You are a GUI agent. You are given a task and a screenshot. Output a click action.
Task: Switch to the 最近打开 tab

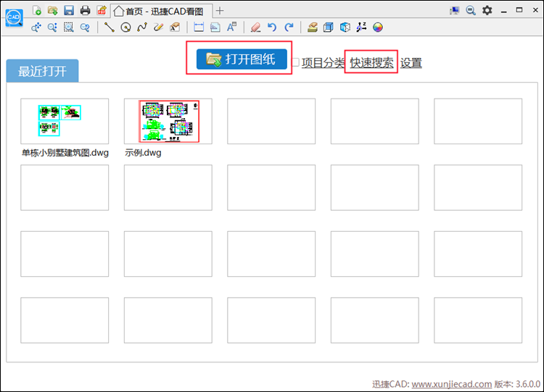(42, 71)
